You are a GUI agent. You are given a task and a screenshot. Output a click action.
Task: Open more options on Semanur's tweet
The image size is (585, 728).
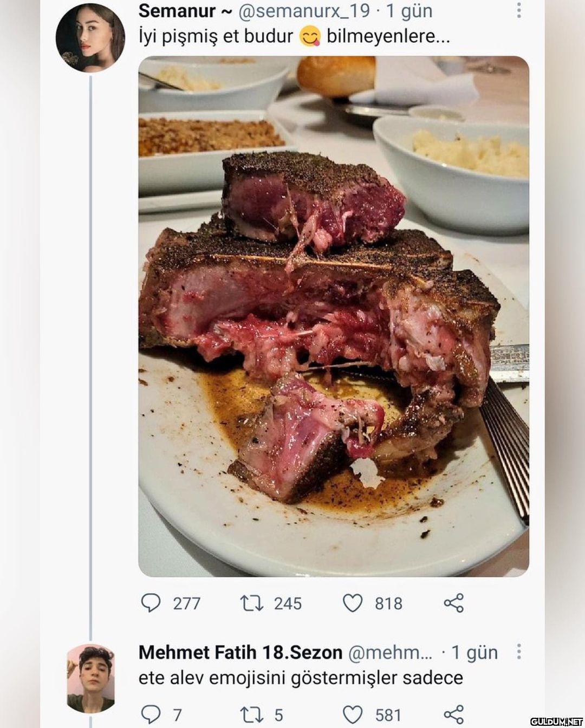518,10
